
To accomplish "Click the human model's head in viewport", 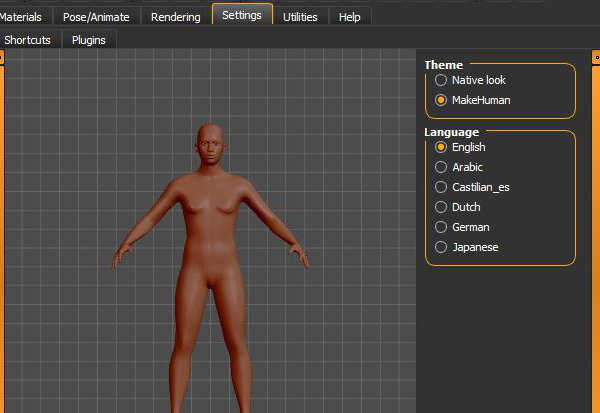I will point(211,146).
